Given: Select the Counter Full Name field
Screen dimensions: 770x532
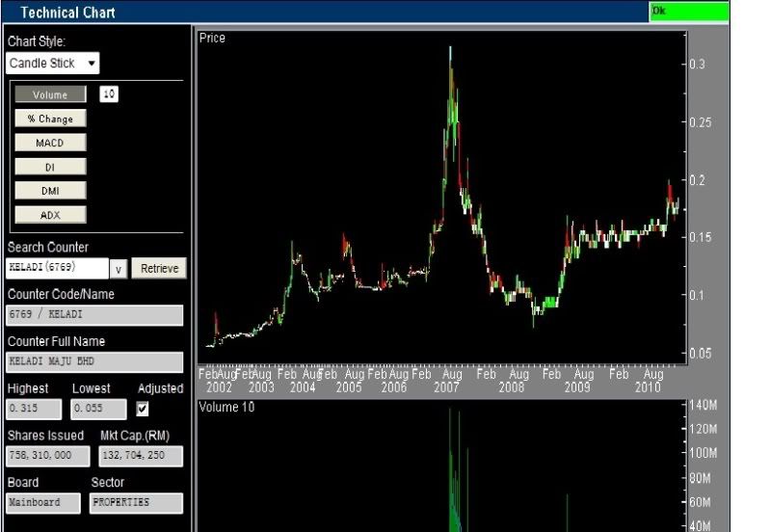Looking at the screenshot, I should [94, 362].
